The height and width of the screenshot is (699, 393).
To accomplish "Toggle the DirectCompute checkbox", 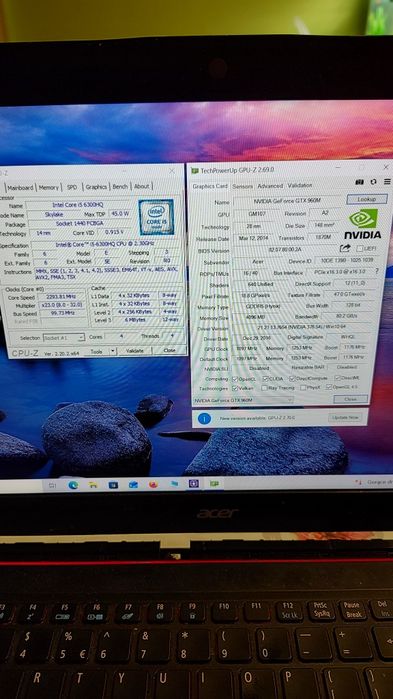I will coord(292,378).
